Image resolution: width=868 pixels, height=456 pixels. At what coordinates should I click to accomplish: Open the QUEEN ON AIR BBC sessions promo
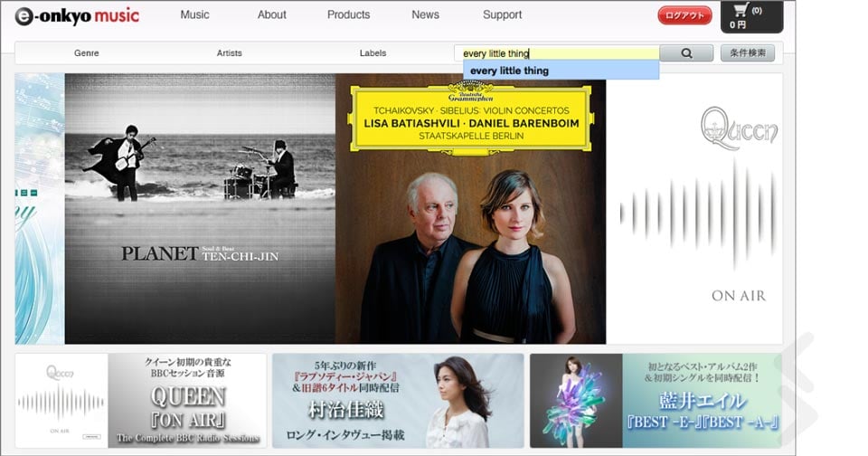coord(141,401)
